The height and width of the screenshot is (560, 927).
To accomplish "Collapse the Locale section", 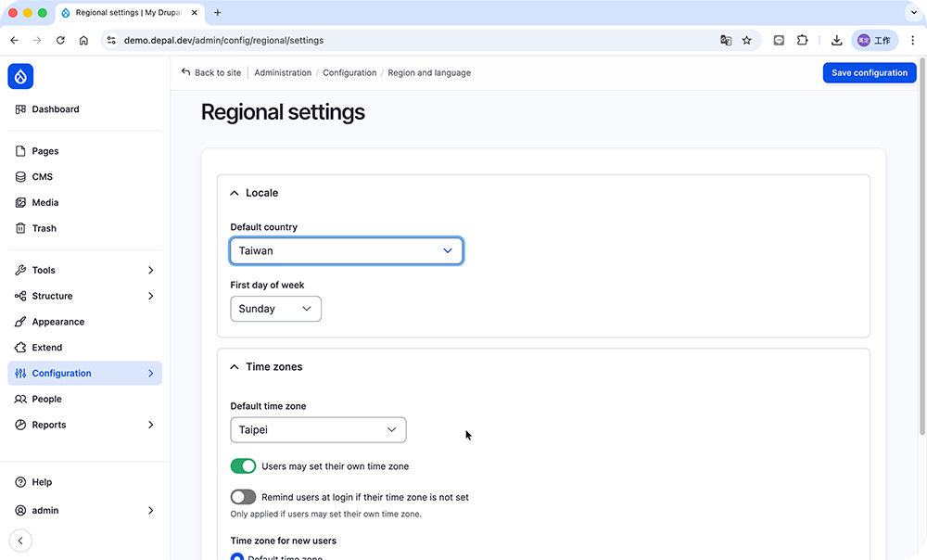I will [x=235, y=193].
